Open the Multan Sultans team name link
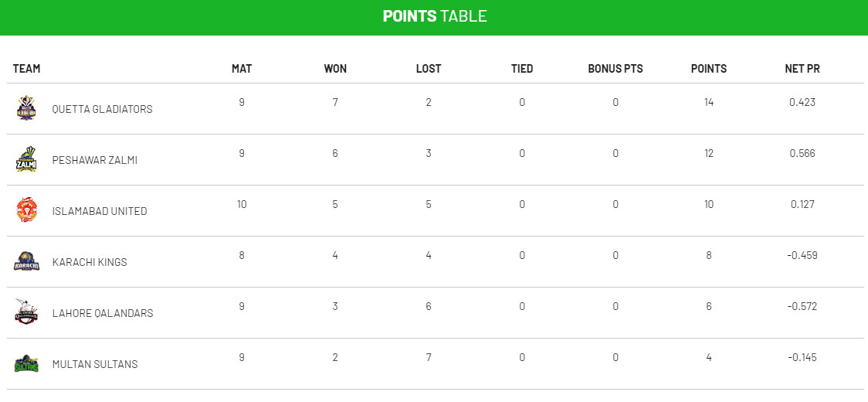Image resolution: width=868 pixels, height=402 pixels. pos(94,364)
